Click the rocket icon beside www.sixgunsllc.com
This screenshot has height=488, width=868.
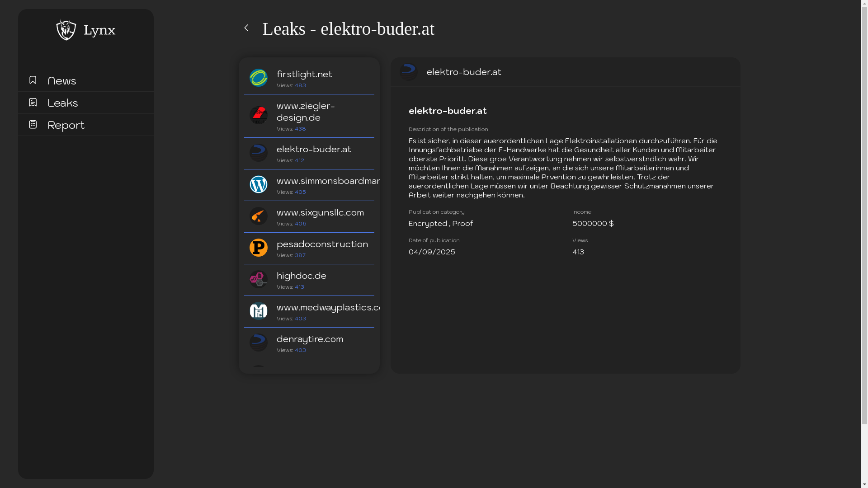pyautogui.click(x=258, y=216)
